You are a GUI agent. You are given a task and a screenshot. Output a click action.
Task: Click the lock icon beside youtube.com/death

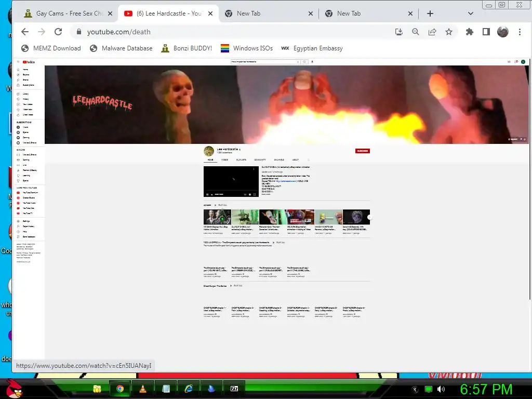[79, 32]
